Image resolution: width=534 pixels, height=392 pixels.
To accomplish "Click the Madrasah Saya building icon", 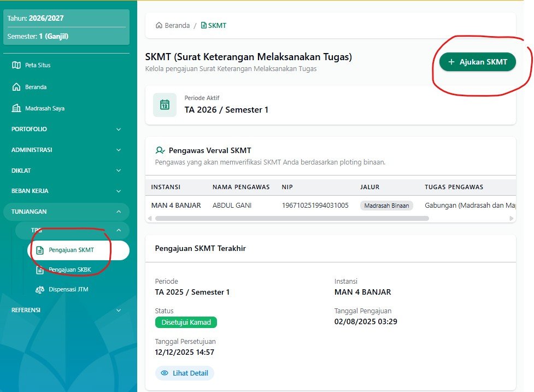I will pos(16,108).
